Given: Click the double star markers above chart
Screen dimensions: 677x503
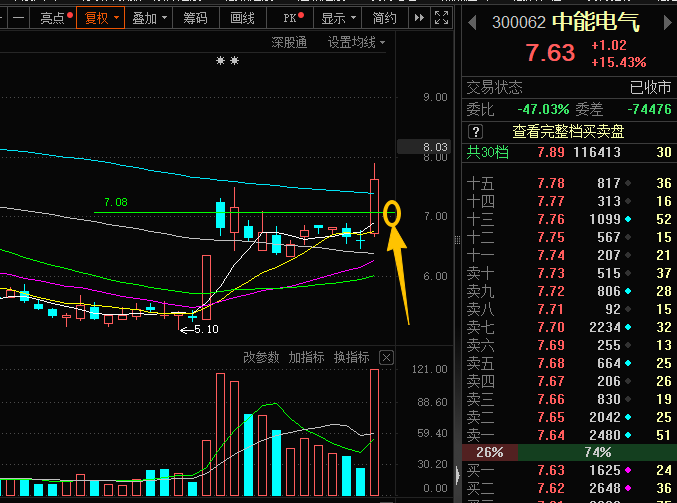Looking at the screenshot, I should (x=228, y=60).
